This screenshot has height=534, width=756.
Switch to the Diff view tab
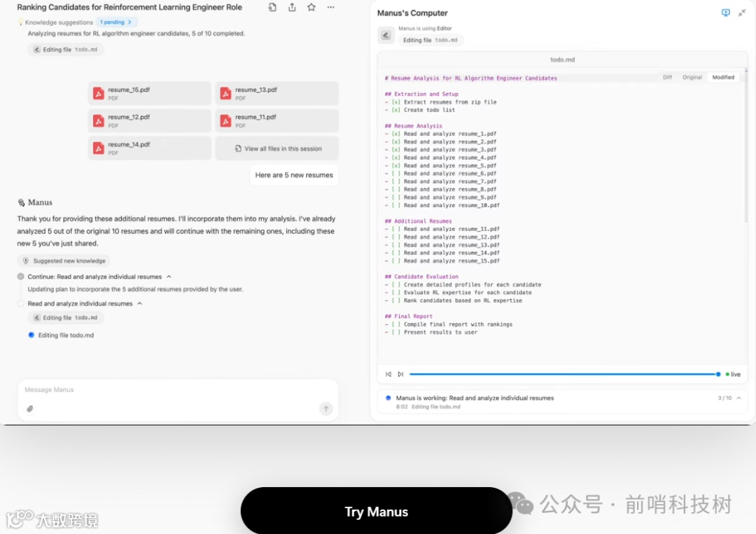[667, 77]
